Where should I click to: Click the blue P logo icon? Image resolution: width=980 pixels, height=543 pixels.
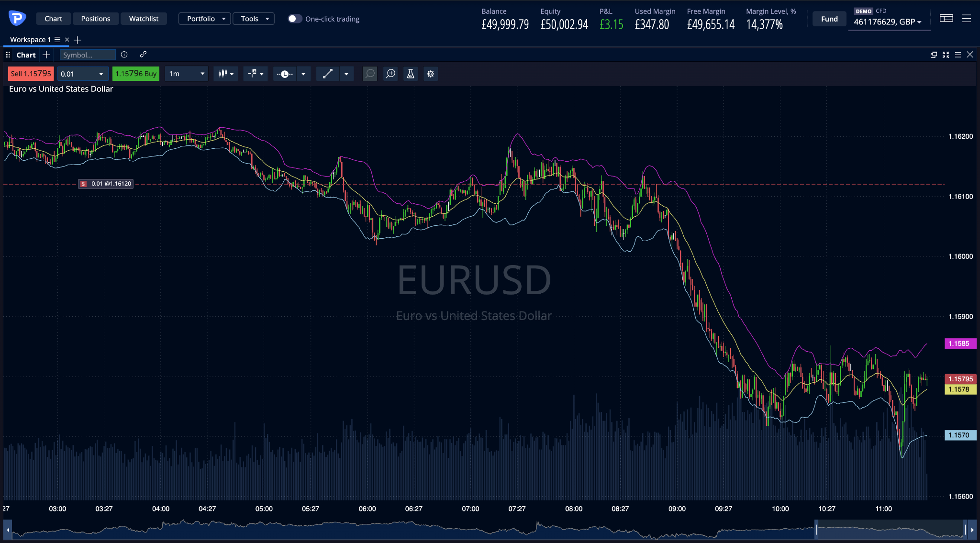(17, 18)
